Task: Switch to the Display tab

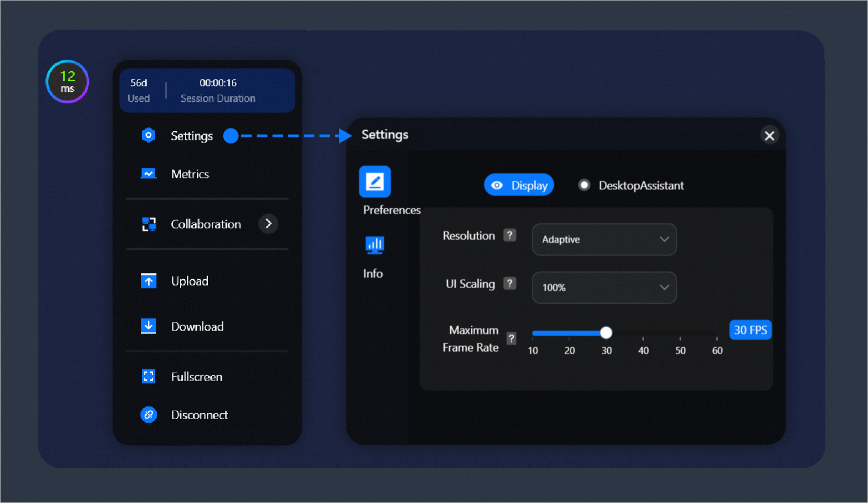Action: tap(519, 185)
